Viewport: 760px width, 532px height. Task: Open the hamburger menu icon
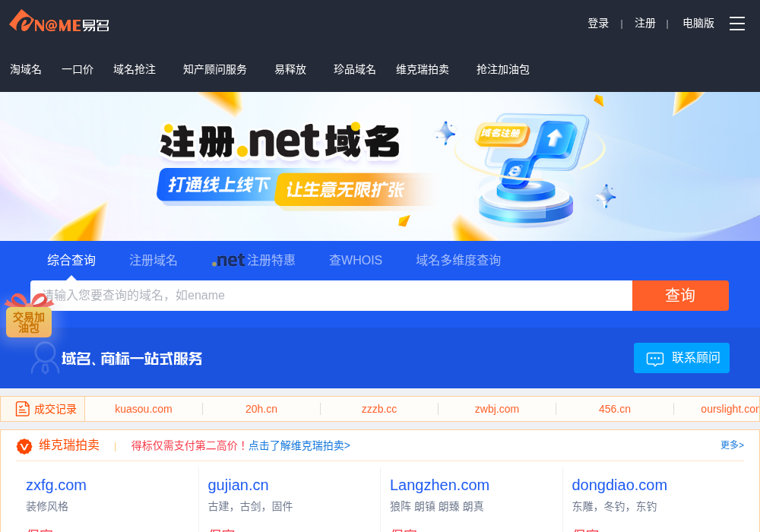pyautogui.click(x=736, y=24)
